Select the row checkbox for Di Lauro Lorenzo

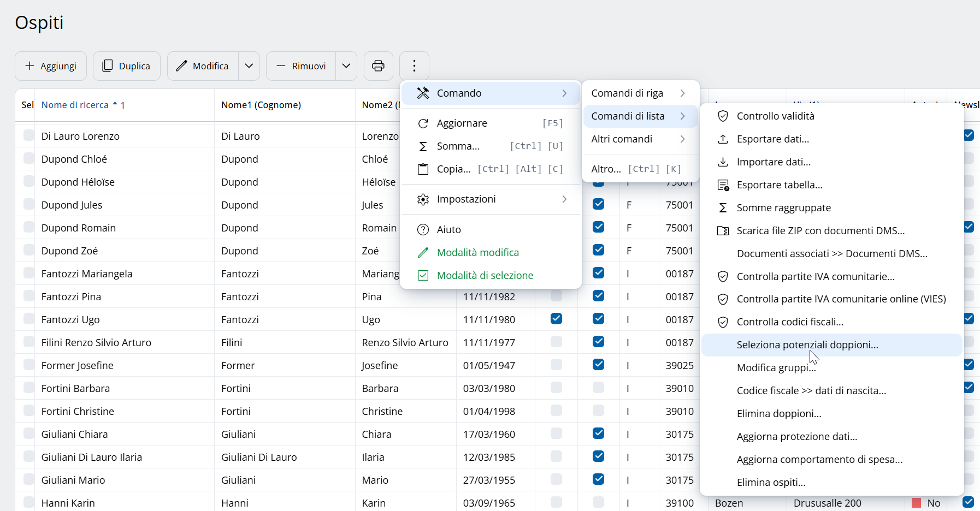pyautogui.click(x=29, y=135)
